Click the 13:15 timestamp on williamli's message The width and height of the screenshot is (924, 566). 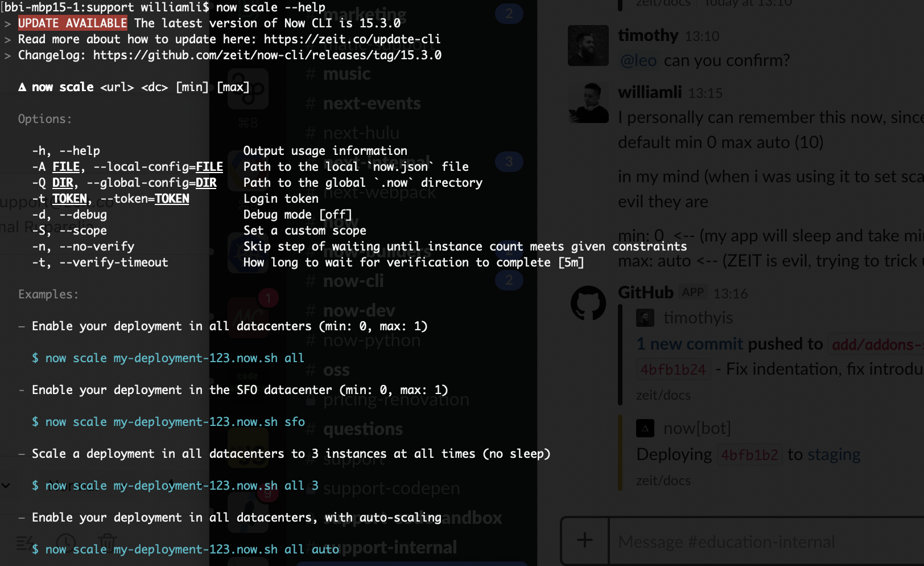706,93
